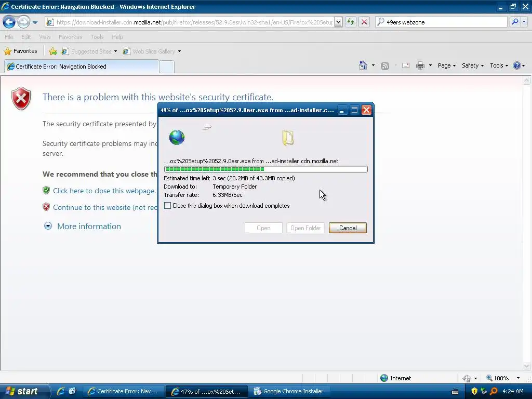Open the recent pages dropdown beside Forward
The image size is (532, 399).
pos(35,22)
